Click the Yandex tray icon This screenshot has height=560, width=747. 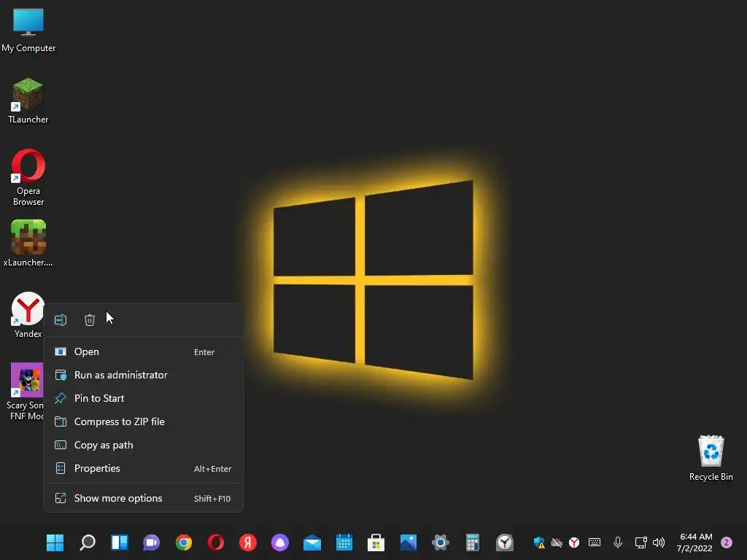coord(574,542)
